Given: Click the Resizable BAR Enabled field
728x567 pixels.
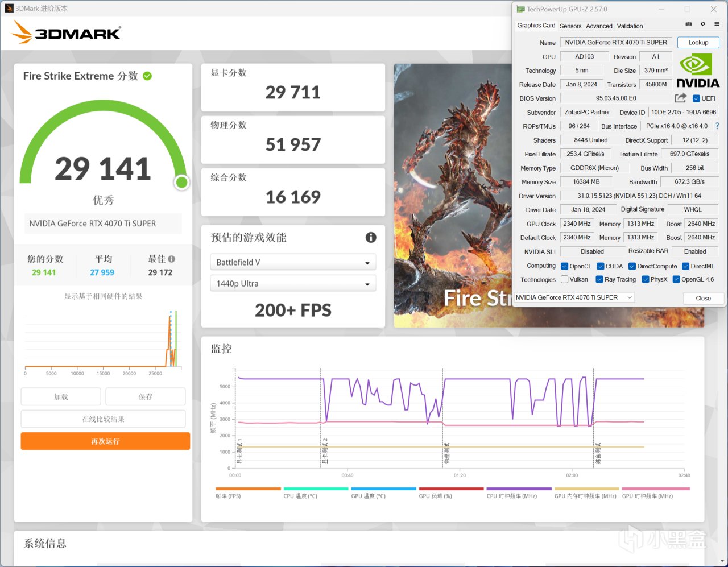Looking at the screenshot, I should pos(695,251).
